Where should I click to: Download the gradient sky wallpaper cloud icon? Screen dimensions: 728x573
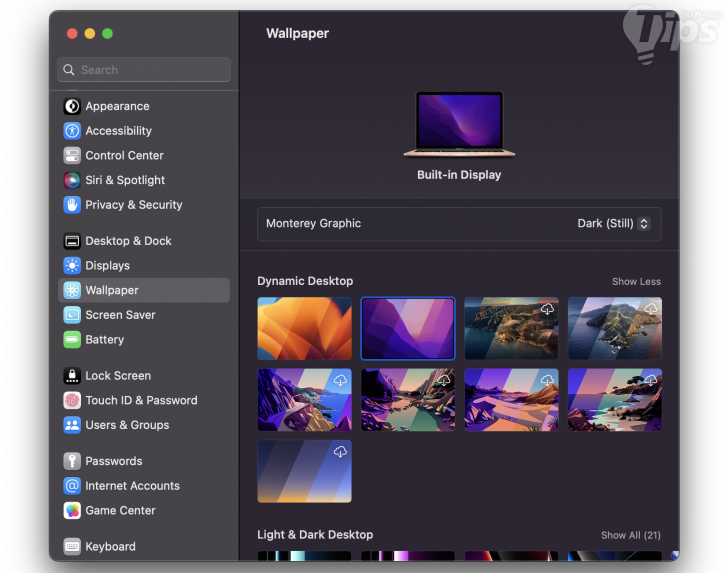pos(340,451)
